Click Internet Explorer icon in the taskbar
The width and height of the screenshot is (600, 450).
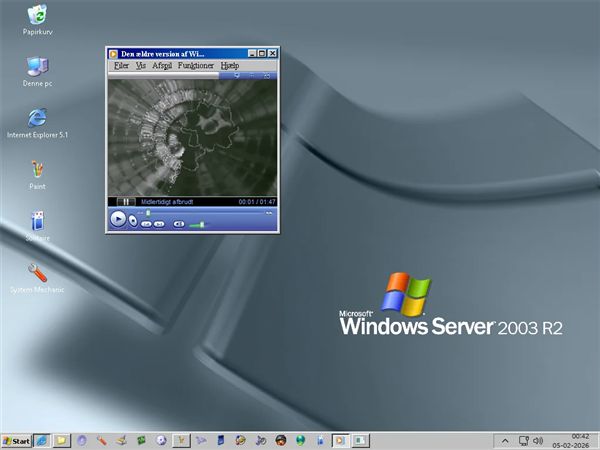41,441
